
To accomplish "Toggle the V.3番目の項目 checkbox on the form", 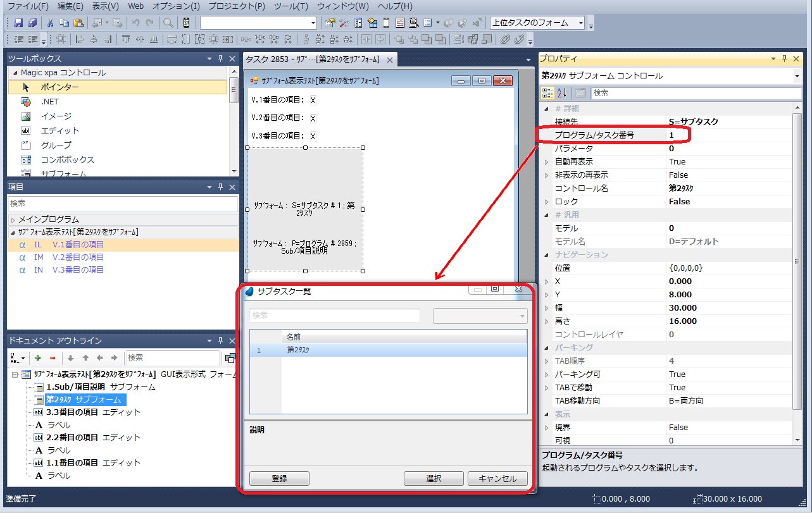I will tap(313, 136).
